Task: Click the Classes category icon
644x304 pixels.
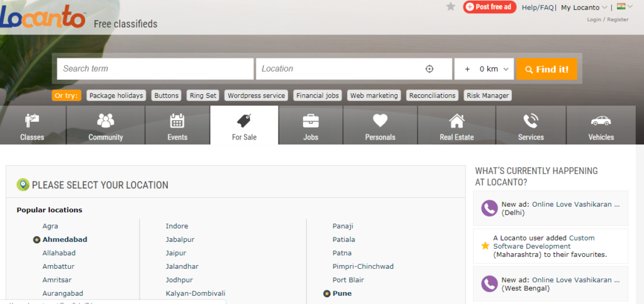Action: tap(32, 120)
